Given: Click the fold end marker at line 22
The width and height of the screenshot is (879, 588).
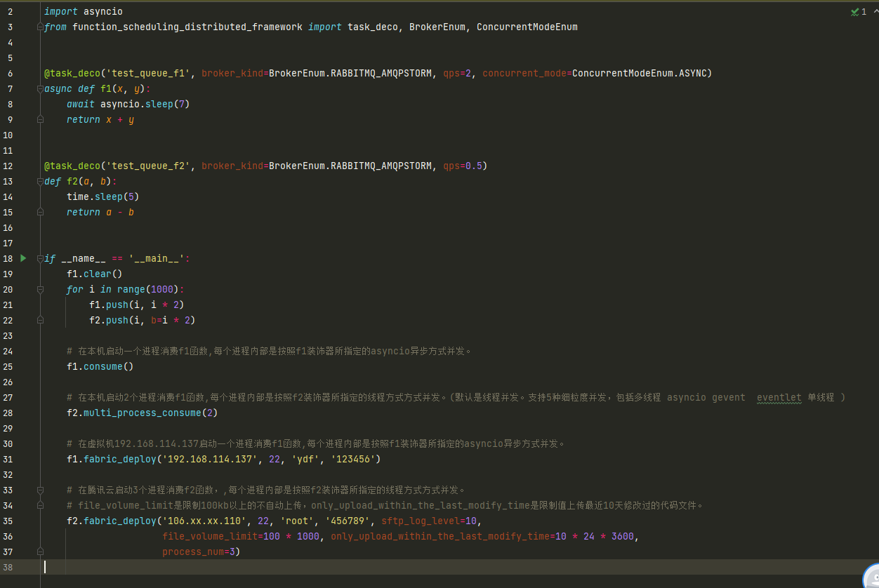Looking at the screenshot, I should tap(40, 320).
